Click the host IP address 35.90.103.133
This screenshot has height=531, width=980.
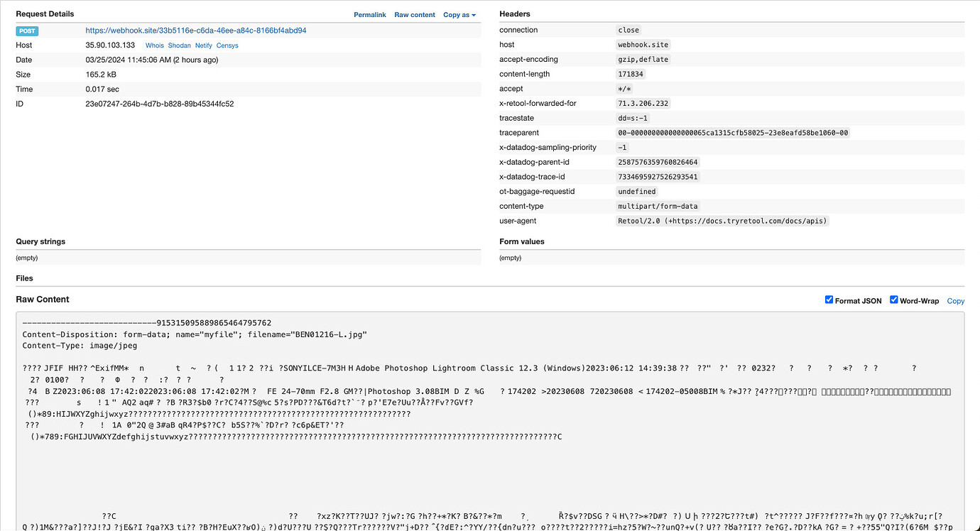(110, 45)
